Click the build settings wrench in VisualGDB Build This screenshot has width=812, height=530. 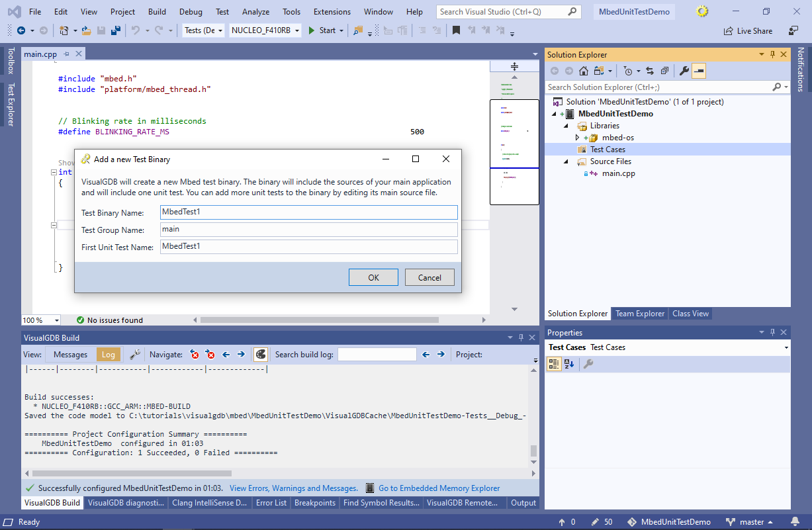(x=134, y=355)
